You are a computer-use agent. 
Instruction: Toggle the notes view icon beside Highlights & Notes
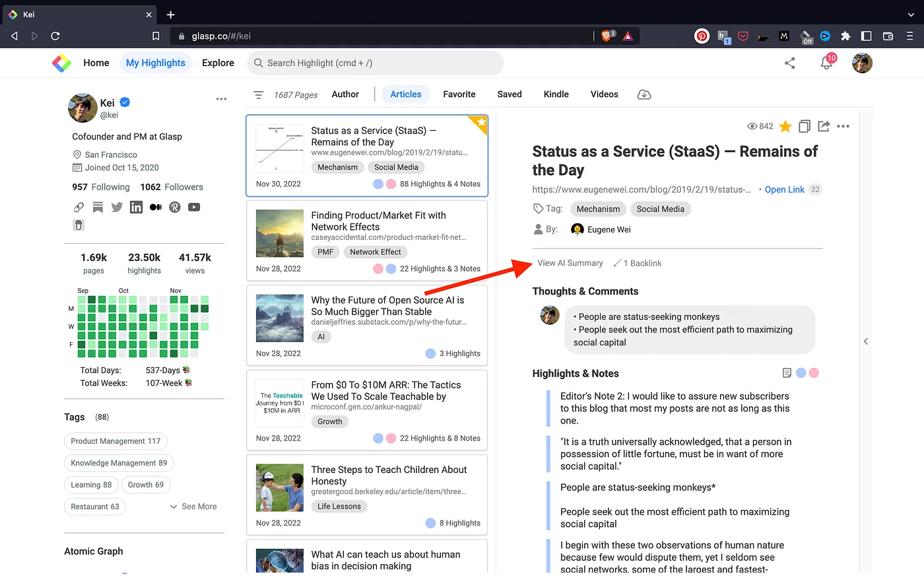coord(787,373)
